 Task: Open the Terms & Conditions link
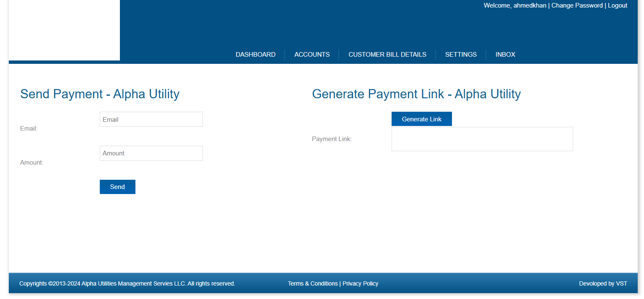(x=312, y=283)
